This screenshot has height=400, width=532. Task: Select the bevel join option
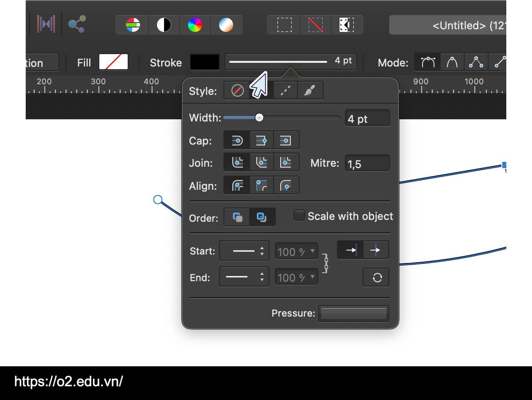tap(262, 163)
